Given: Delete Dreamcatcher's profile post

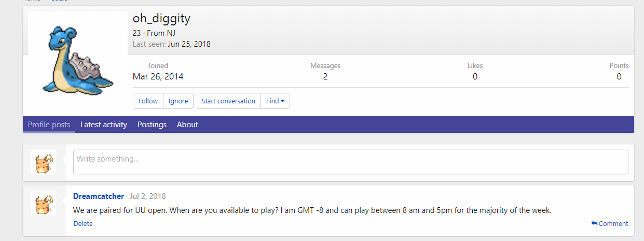Looking at the screenshot, I should pyautogui.click(x=83, y=224).
